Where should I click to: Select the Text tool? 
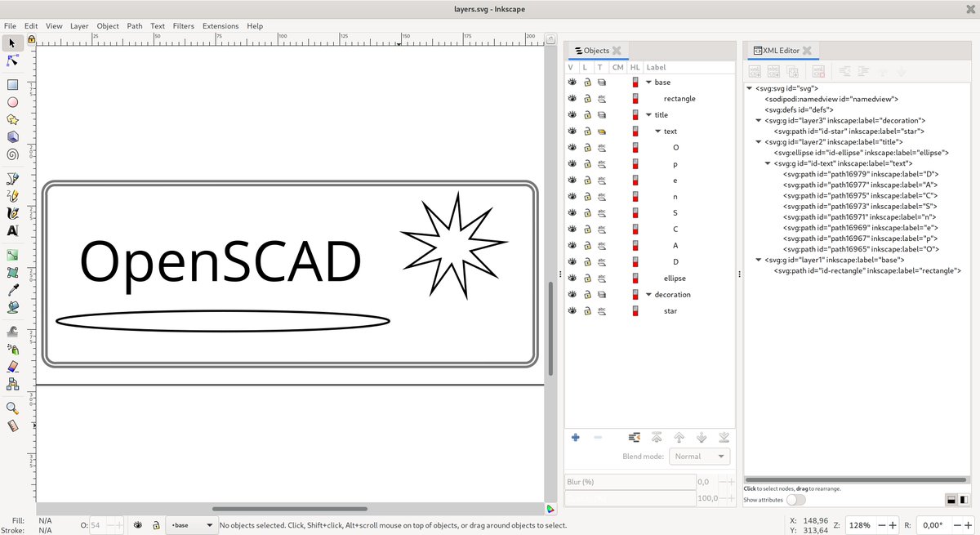point(12,231)
